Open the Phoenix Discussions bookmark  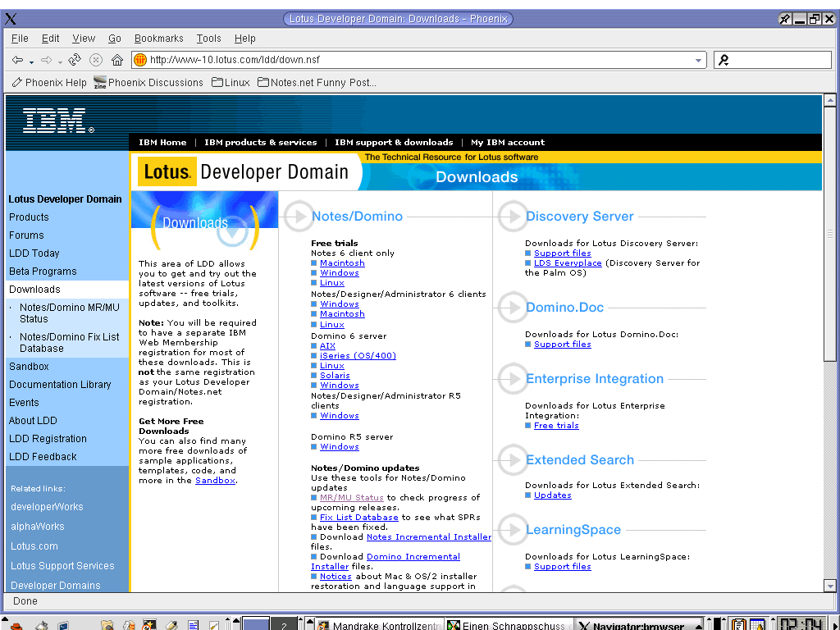[148, 83]
